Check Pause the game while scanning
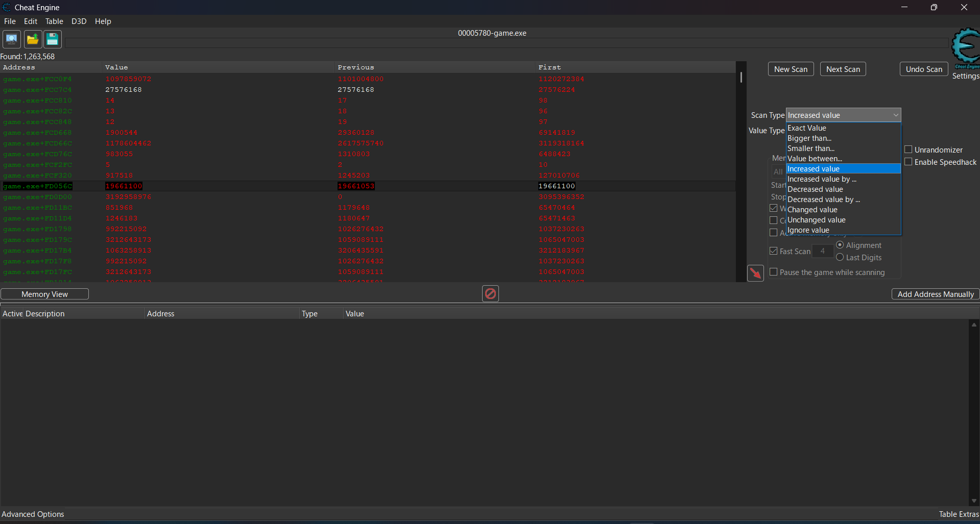Image resolution: width=980 pixels, height=524 pixels. pyautogui.click(x=774, y=272)
